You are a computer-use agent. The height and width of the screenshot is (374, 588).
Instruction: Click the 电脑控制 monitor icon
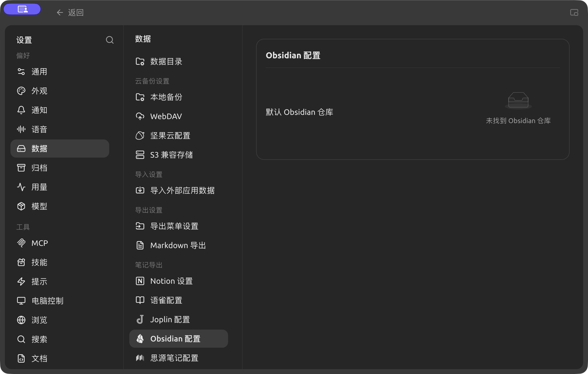21,301
